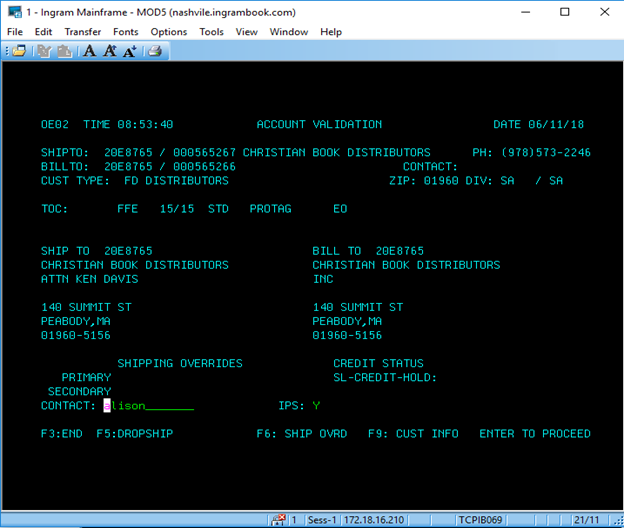624x528 pixels.
Task: Click BILLTO account number 000565266
Action: [x=204, y=167]
